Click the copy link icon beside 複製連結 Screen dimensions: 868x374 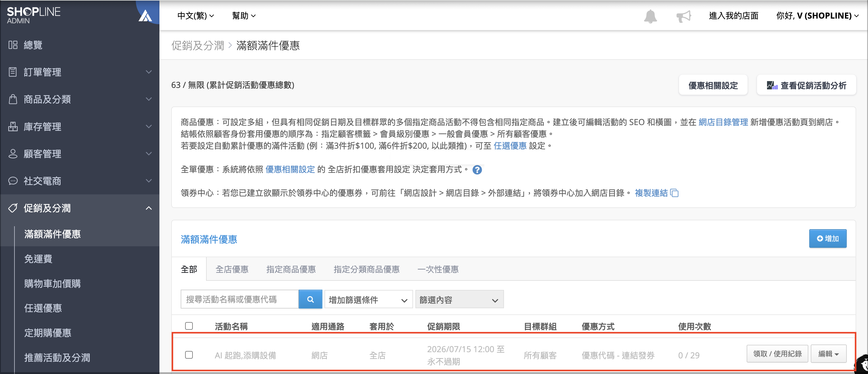click(x=674, y=193)
